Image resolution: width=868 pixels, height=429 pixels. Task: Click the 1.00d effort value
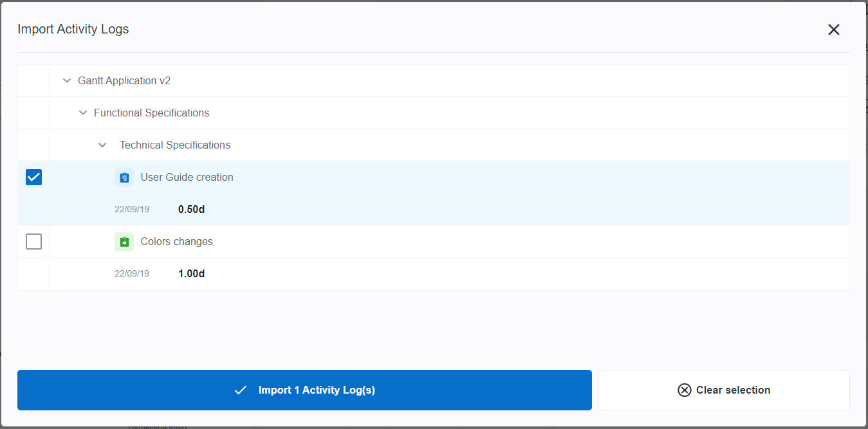pyautogui.click(x=191, y=274)
